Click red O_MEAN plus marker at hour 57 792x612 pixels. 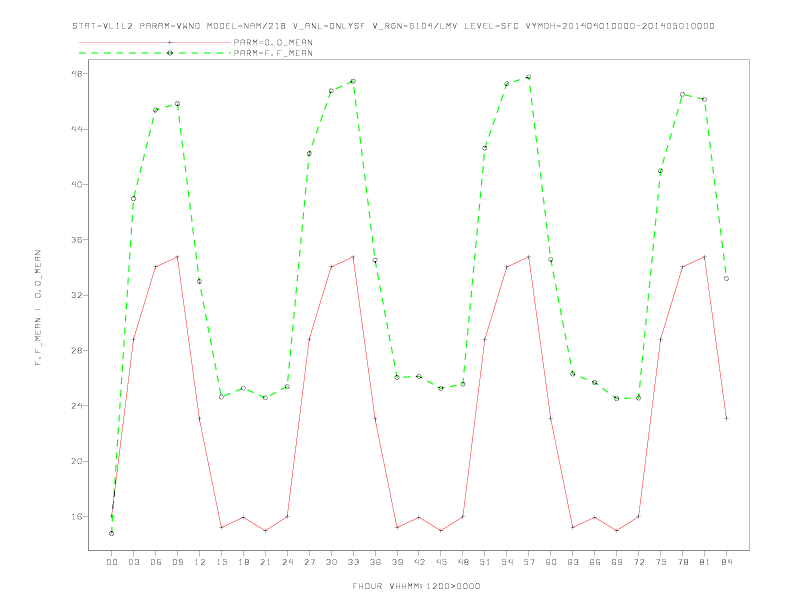pos(529,257)
